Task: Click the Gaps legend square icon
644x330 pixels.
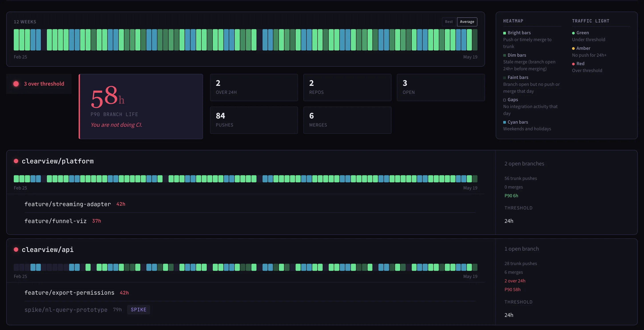Action: pyautogui.click(x=505, y=100)
